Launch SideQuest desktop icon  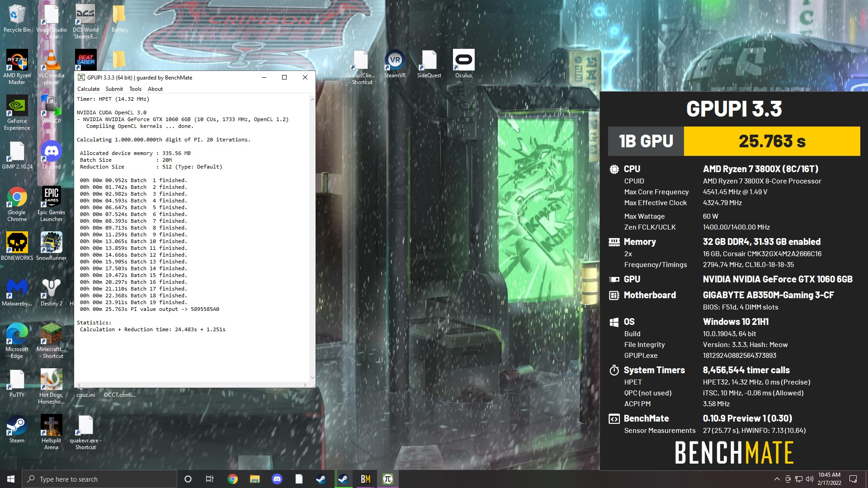(x=429, y=63)
